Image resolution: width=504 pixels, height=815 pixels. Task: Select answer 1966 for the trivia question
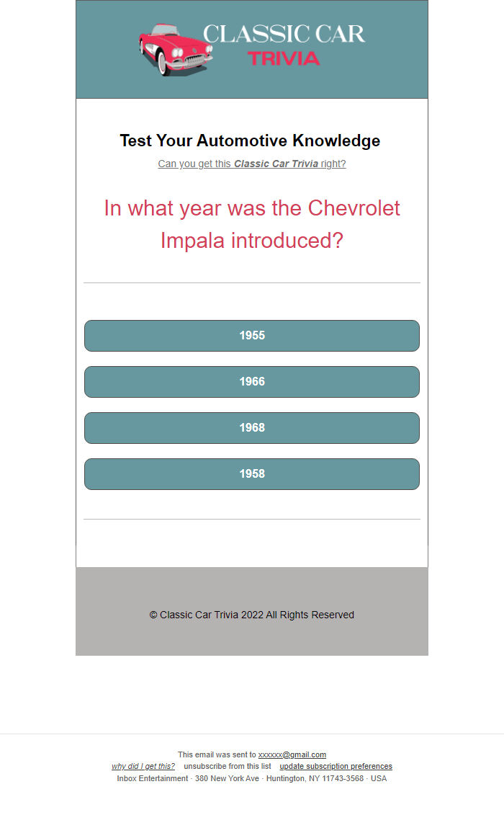coord(251,381)
